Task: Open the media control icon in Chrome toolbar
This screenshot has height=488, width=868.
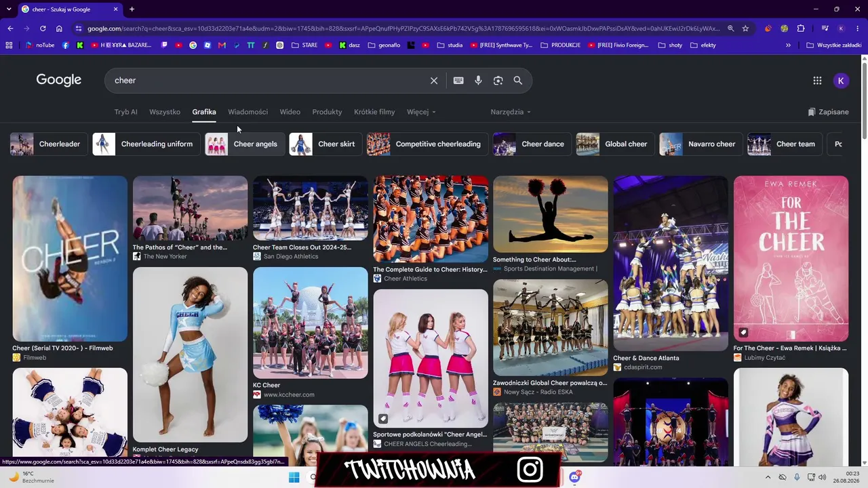Action: pyautogui.click(x=825, y=28)
